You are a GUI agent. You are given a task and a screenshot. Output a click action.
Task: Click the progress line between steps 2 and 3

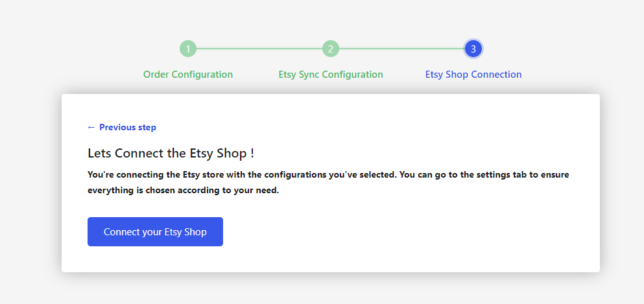click(x=402, y=49)
